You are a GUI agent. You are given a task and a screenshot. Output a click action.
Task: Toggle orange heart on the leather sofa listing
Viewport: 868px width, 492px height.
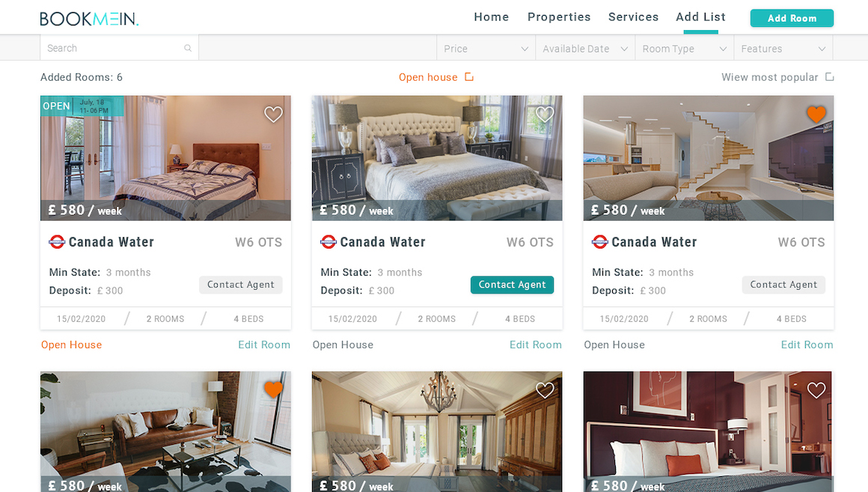[x=273, y=390]
